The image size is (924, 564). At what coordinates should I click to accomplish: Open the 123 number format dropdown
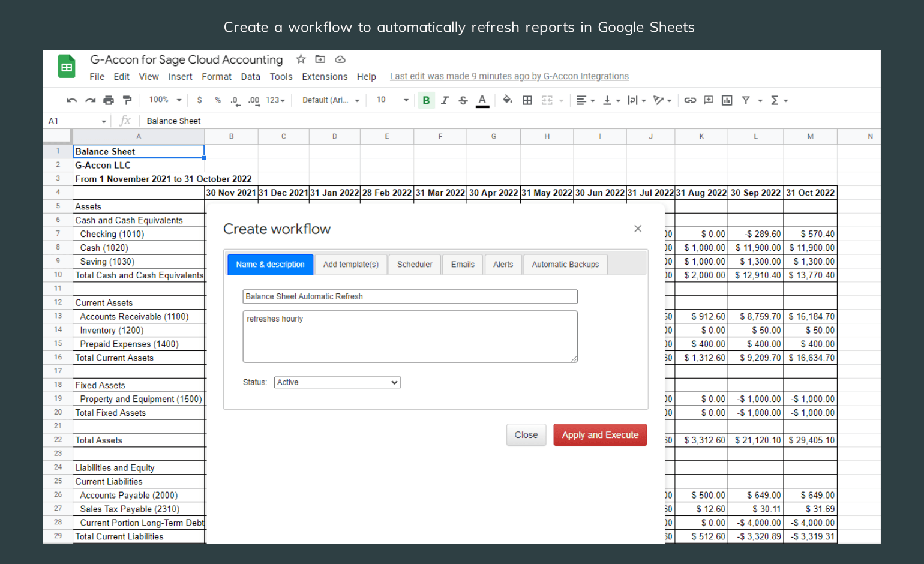tap(275, 100)
